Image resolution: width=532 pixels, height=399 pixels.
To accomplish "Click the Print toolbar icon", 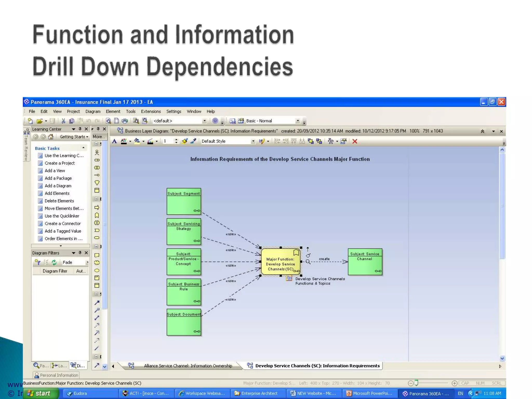I will [x=125, y=121].
